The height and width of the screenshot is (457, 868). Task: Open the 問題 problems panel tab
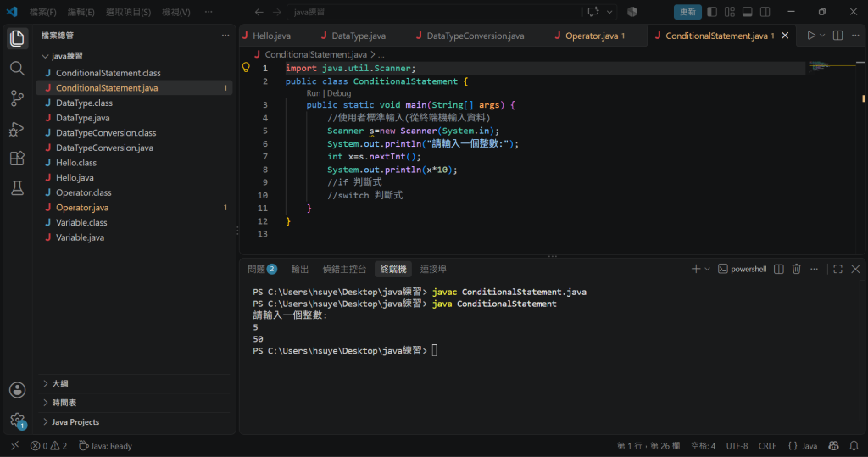[263, 270]
